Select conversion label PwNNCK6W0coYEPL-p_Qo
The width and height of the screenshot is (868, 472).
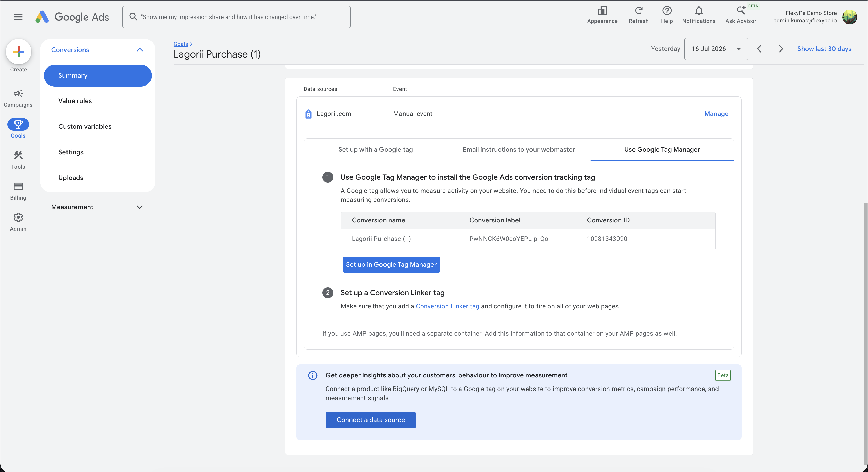(509, 239)
